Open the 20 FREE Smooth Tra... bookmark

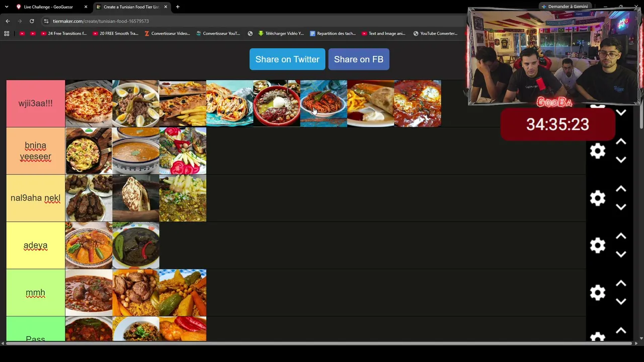116,34
